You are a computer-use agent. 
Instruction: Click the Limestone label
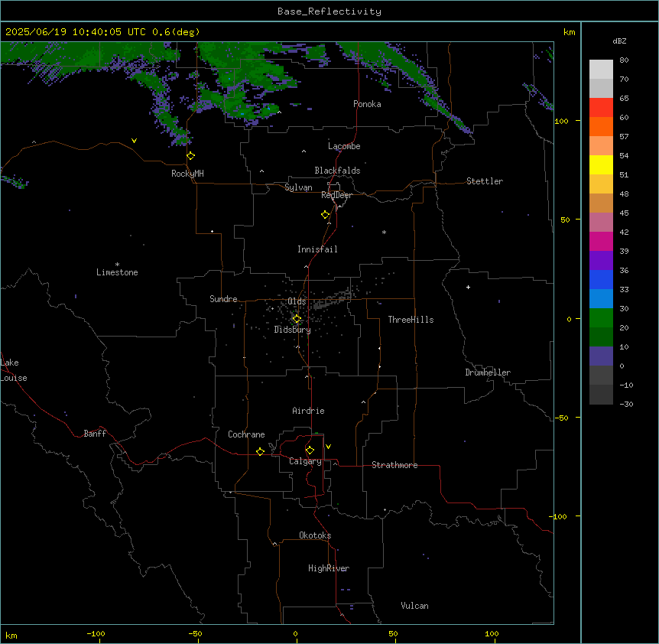click(117, 272)
